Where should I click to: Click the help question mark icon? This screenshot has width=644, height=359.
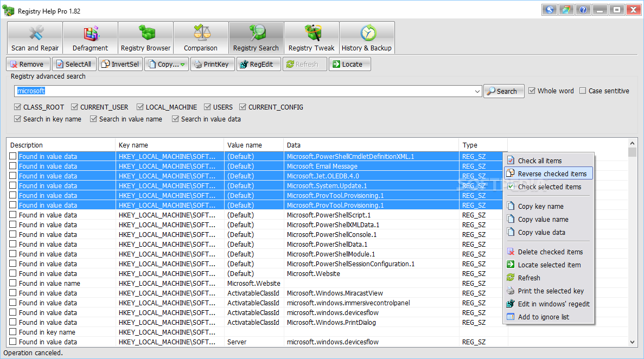pyautogui.click(x=583, y=10)
